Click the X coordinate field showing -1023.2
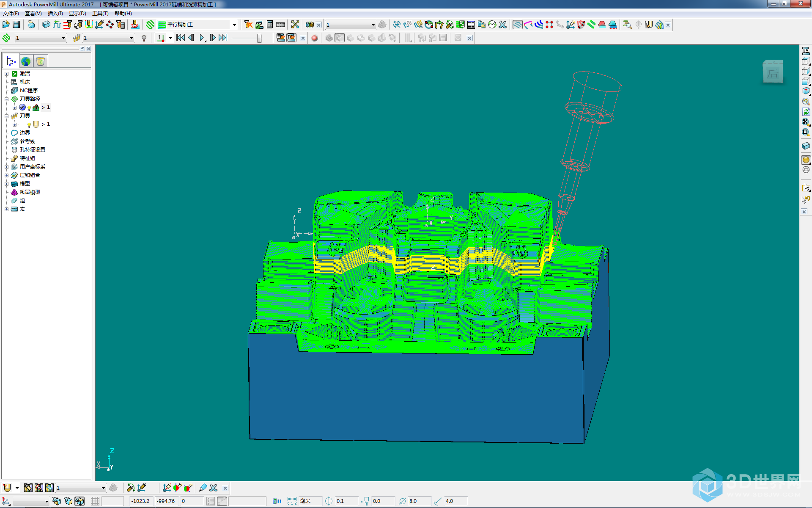The height and width of the screenshot is (508, 812). click(x=140, y=501)
